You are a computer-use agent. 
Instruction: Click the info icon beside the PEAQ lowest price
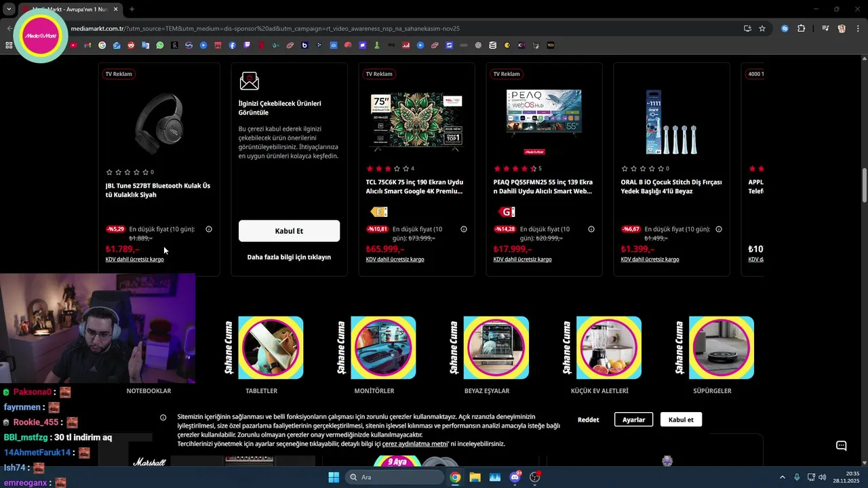coord(591,229)
